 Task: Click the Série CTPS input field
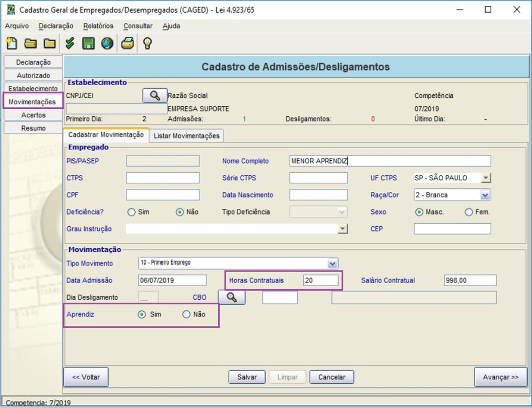tap(318, 178)
